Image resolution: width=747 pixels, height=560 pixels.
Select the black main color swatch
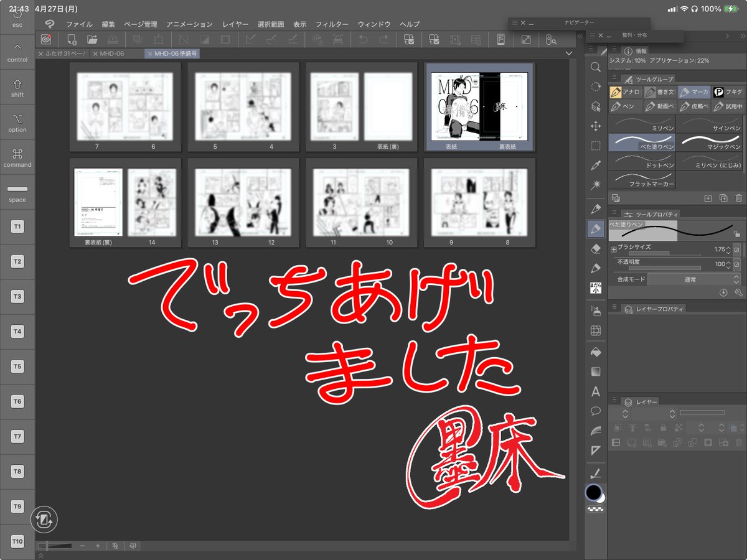pyautogui.click(x=593, y=492)
